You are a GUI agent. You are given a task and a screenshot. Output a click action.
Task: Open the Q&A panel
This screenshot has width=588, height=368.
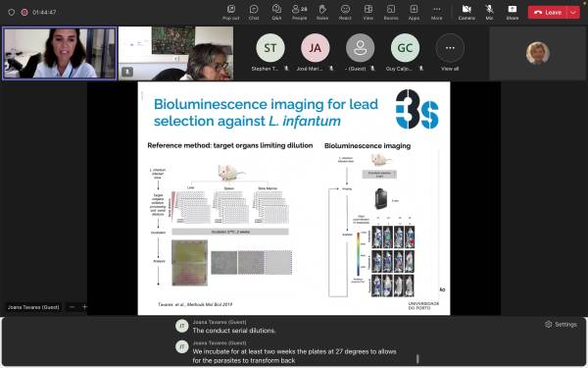click(x=276, y=12)
